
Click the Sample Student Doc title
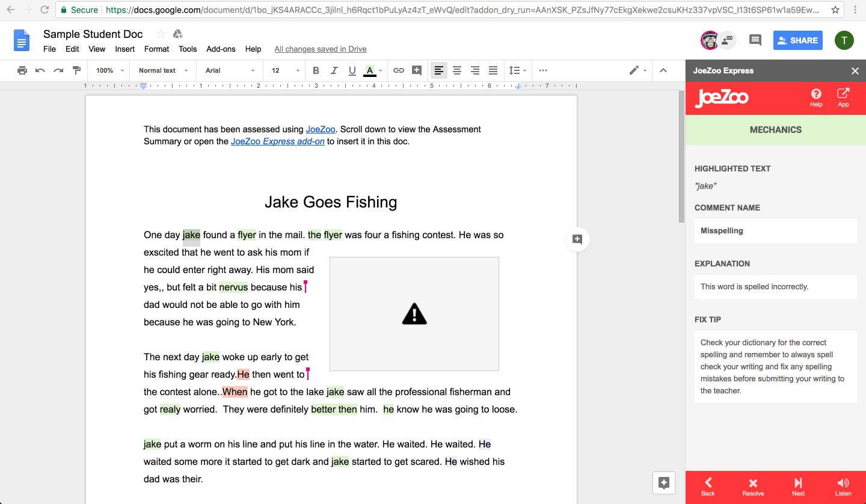[93, 34]
